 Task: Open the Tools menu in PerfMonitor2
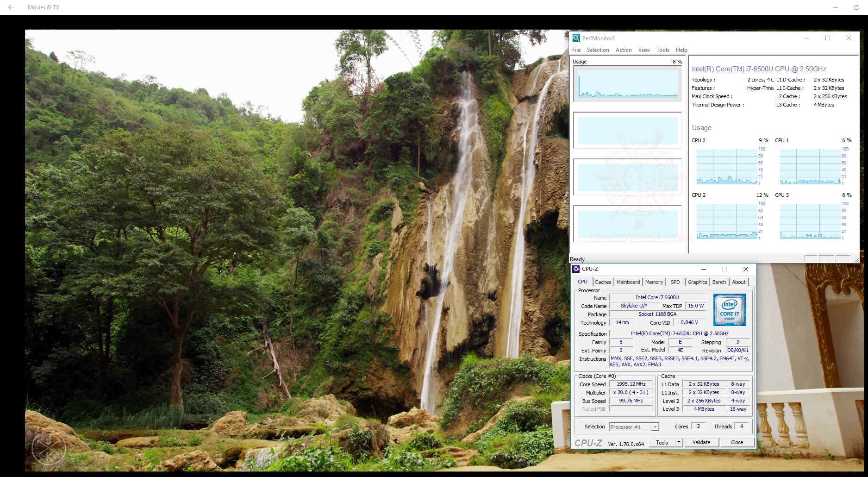point(663,50)
